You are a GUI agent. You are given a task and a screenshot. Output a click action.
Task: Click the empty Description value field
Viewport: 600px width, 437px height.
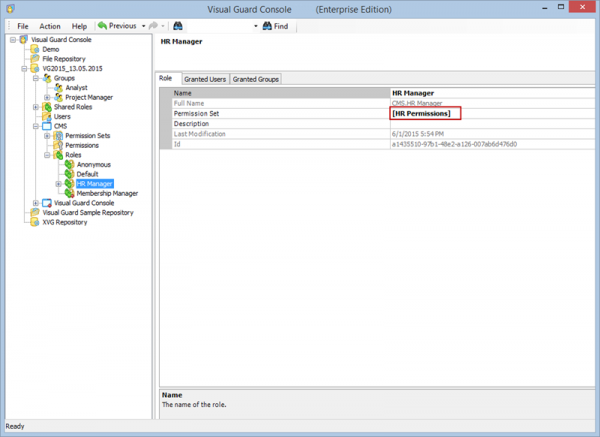[493, 124]
